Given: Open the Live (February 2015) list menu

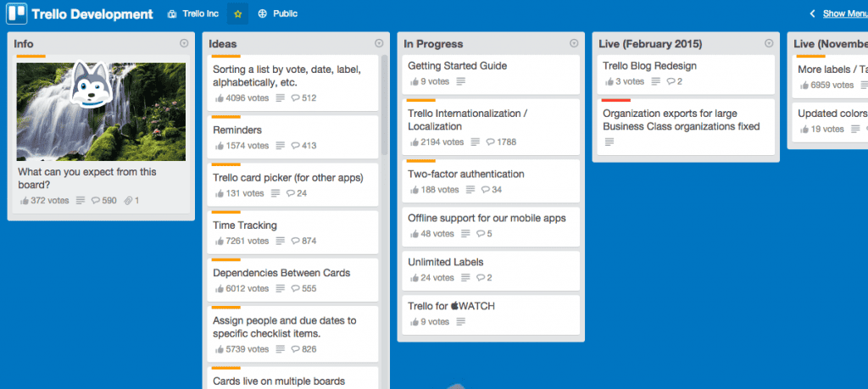Looking at the screenshot, I should click(x=769, y=43).
